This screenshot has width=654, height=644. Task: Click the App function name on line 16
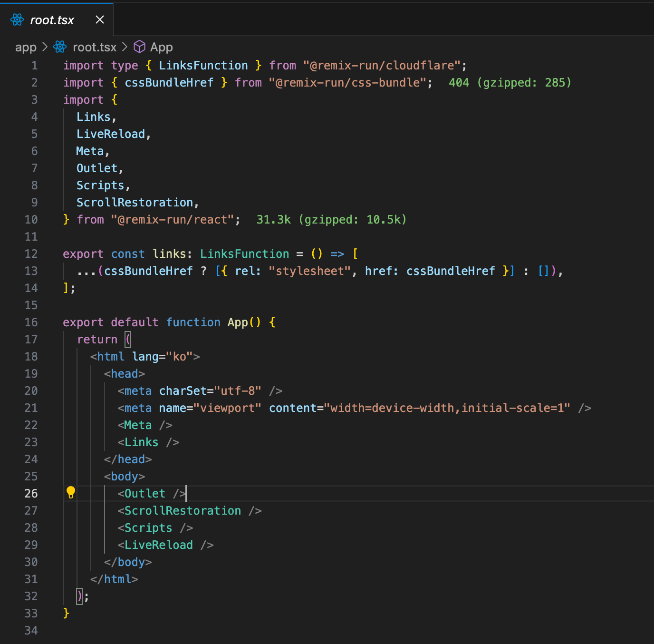[x=238, y=322]
